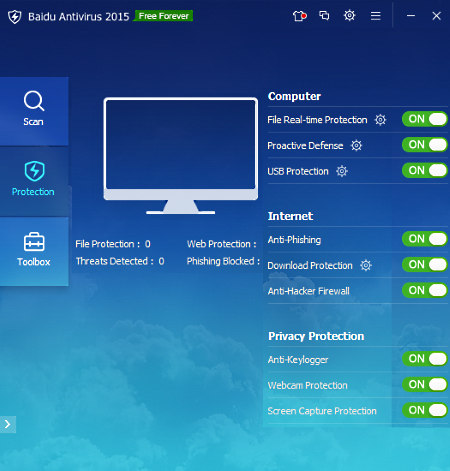Image resolution: width=450 pixels, height=471 pixels.
Task: Open the Scan tab
Action: 34,111
